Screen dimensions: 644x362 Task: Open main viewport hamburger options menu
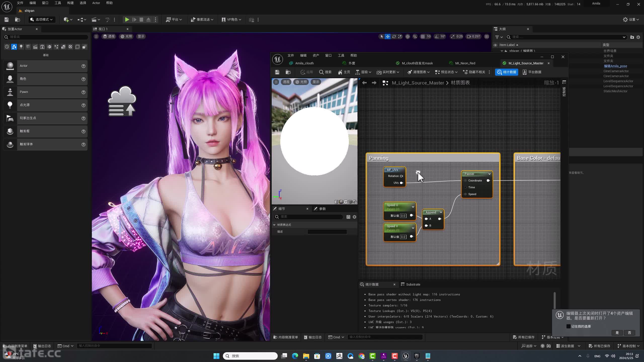pos(96,36)
